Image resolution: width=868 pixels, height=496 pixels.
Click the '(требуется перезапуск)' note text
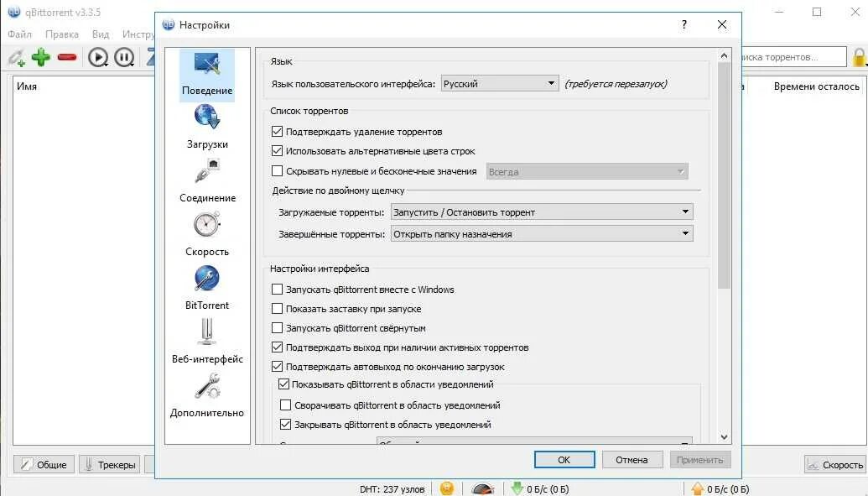coord(616,84)
